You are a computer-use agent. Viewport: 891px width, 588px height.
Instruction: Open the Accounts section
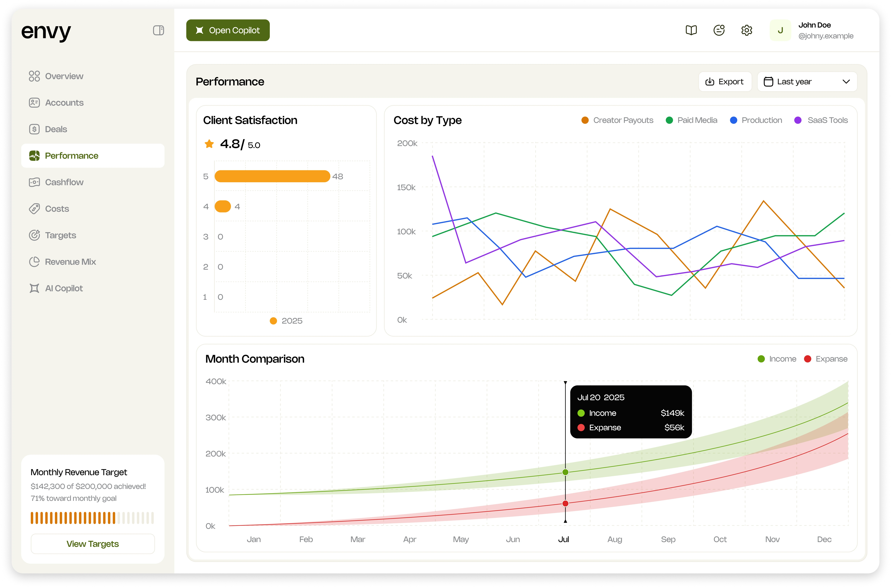click(x=93, y=103)
